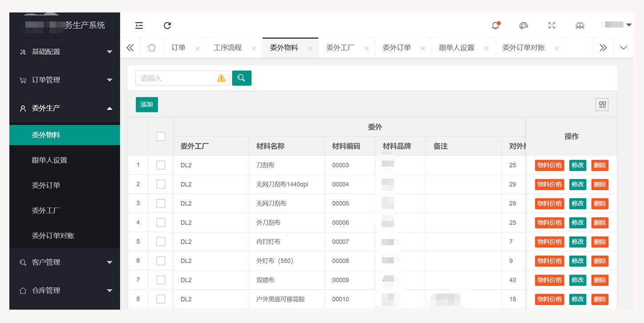Go to home tab icon
The width and height of the screenshot is (644, 323).
click(152, 48)
